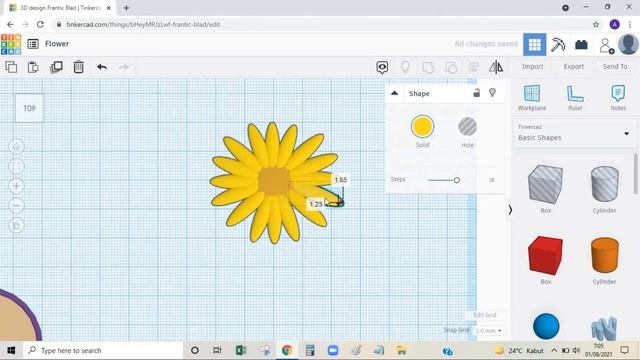Click the Send To button
The width and height of the screenshot is (640, 360).
pos(615,67)
